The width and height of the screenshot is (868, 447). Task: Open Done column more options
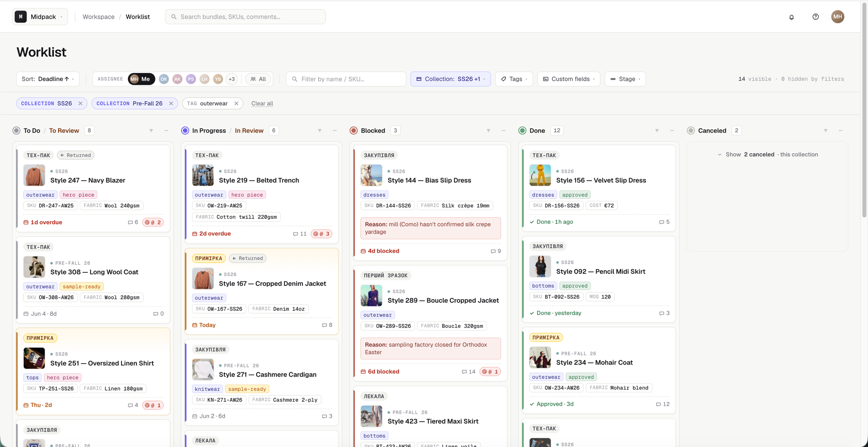(x=672, y=131)
